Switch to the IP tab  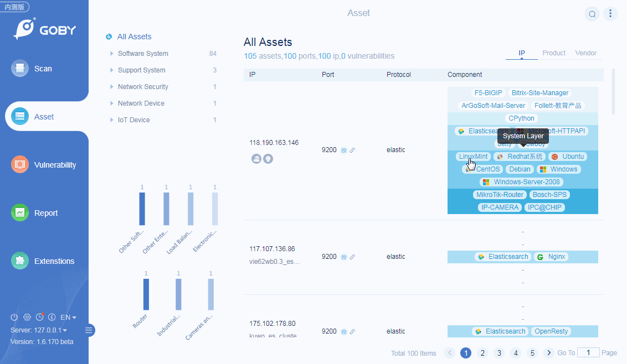[521, 53]
